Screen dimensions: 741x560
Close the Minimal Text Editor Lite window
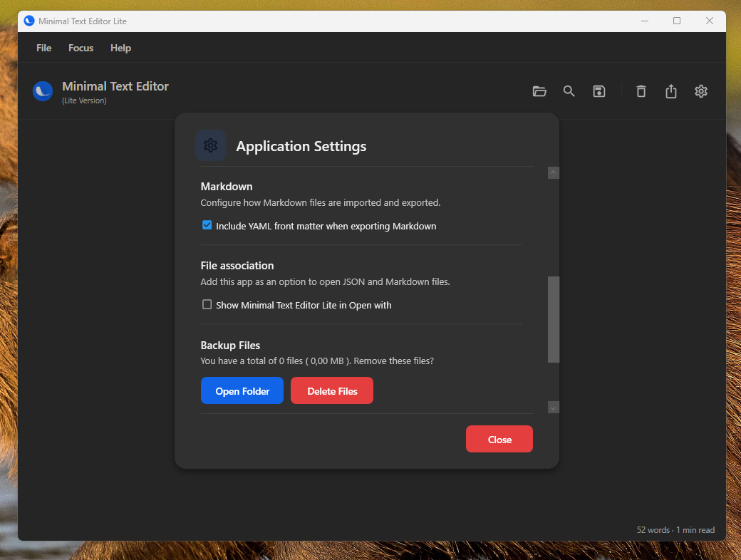(710, 21)
